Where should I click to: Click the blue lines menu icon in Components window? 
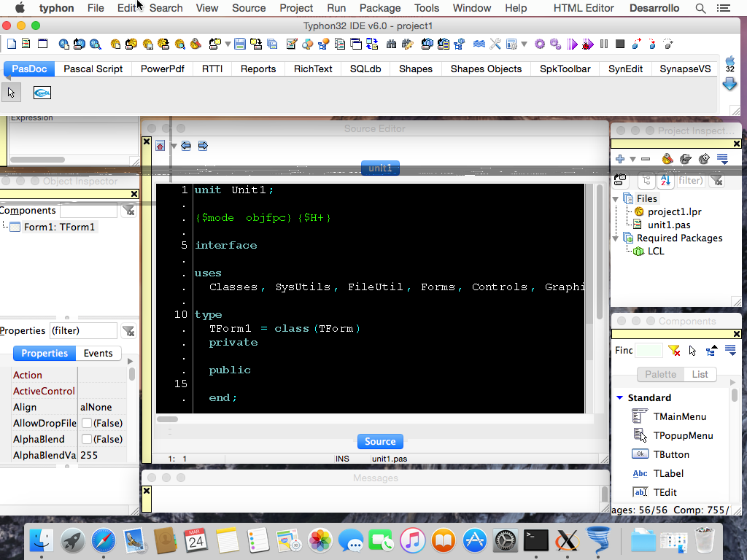tap(730, 351)
